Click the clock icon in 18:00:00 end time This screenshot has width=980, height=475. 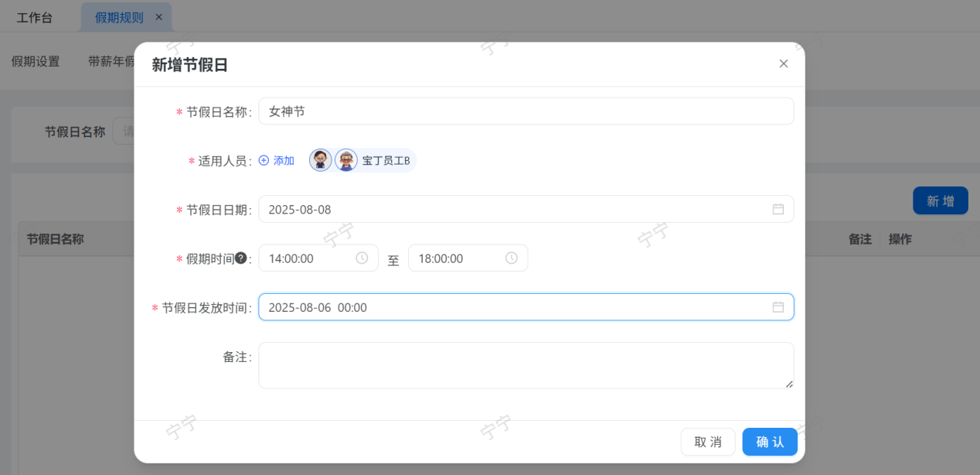point(511,258)
